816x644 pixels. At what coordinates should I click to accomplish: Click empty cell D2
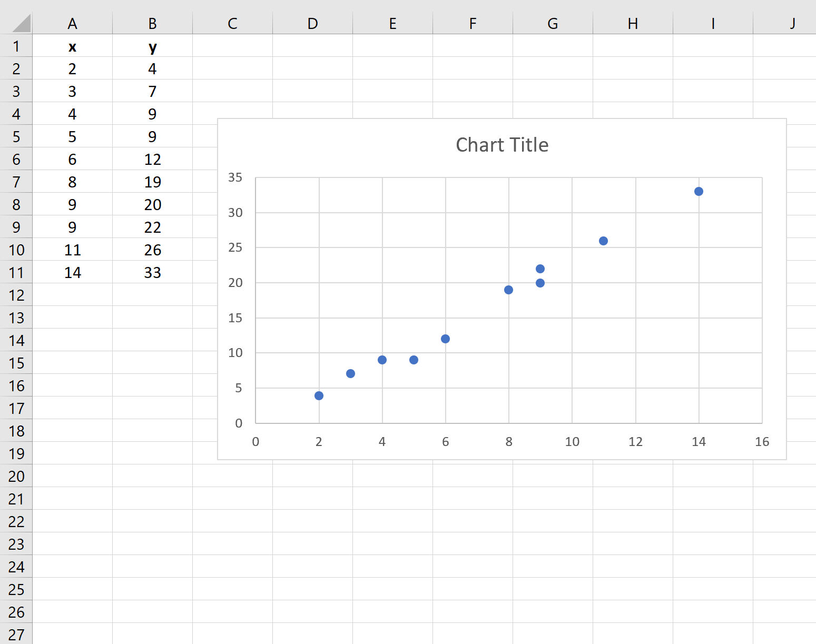[x=312, y=68]
